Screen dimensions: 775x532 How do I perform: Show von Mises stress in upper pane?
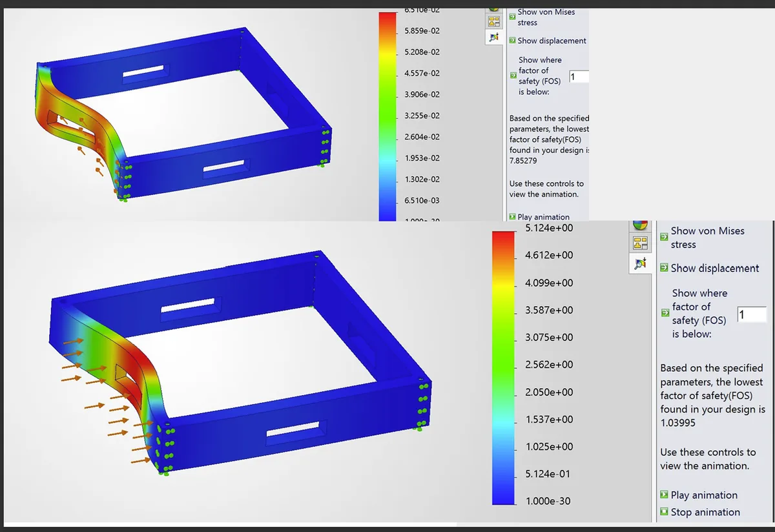click(x=546, y=17)
